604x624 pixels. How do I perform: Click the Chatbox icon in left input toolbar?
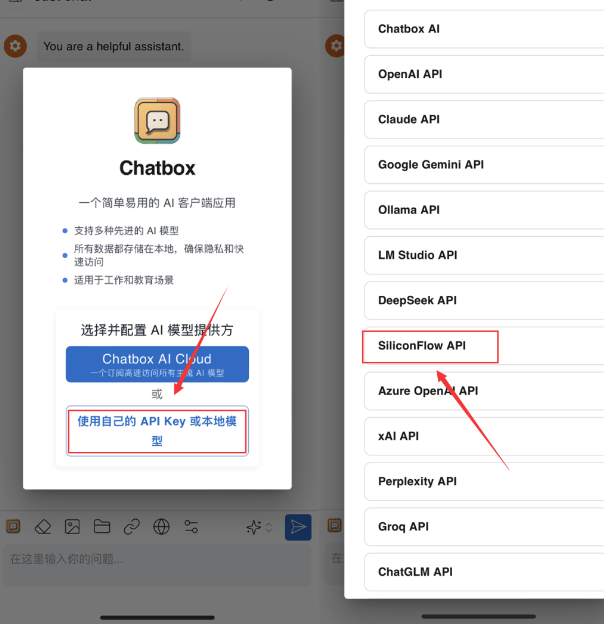13,526
